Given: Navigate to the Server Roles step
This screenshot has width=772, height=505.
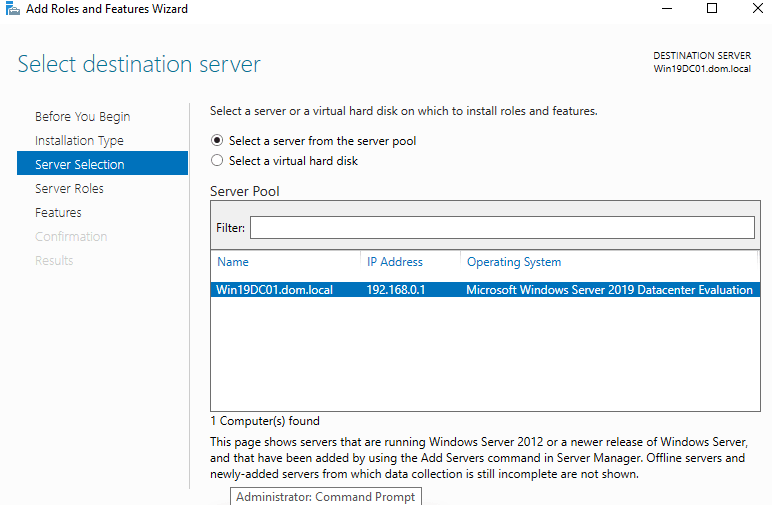Looking at the screenshot, I should tap(69, 189).
